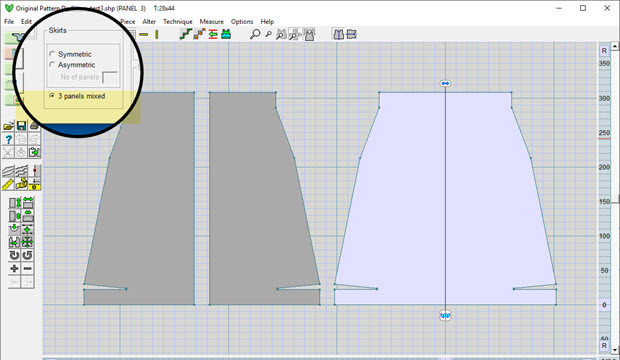The width and height of the screenshot is (620, 360).
Task: Click the vertical and horizontal resize icon
Action: click(x=27, y=229)
